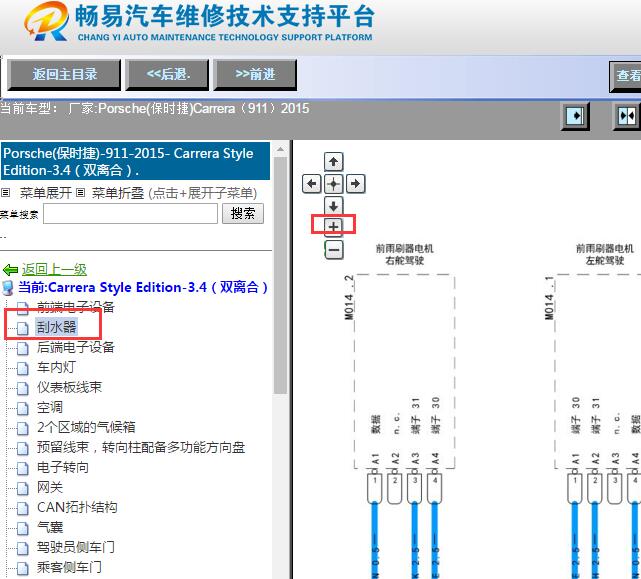Open 预留线束，转向柱配备多功能方向盘 item
Image resolution: width=641 pixels, height=579 pixels.
[x=141, y=447]
